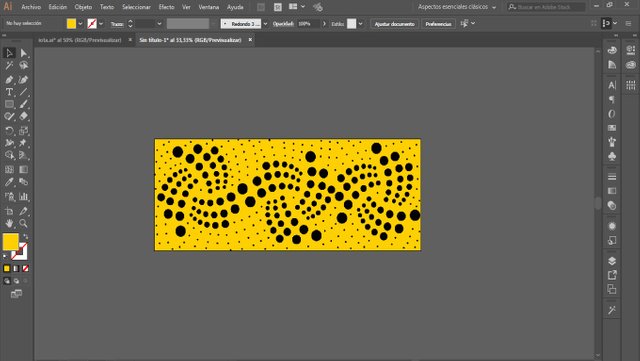
Task: Select the Eraser tool
Action: (24, 116)
